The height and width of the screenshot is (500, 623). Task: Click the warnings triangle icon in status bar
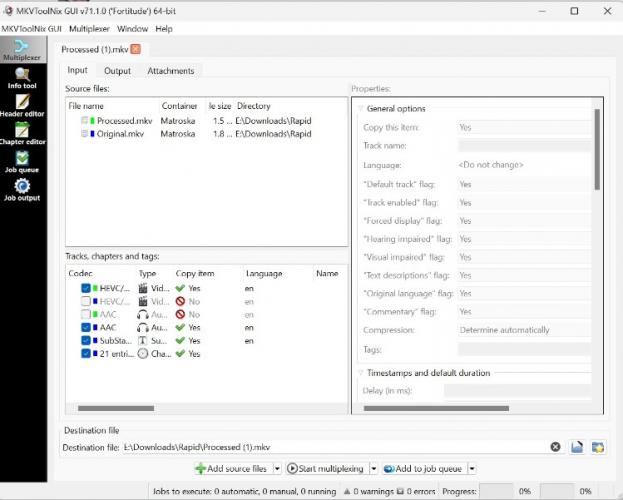pyautogui.click(x=347, y=491)
